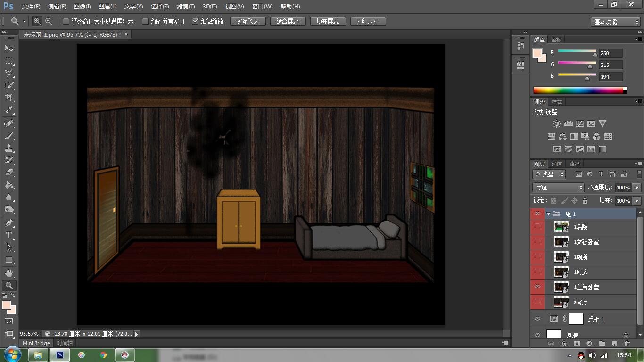Click the color spectrum ramp bar
The image size is (644, 362).
[580, 90]
